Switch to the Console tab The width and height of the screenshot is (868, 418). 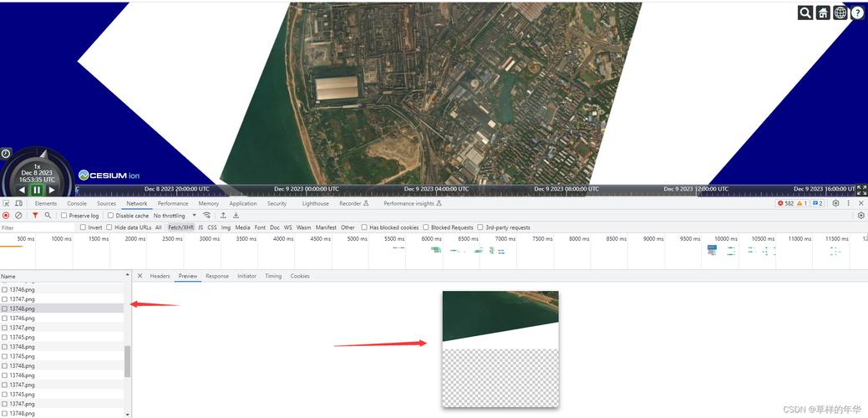pos(77,203)
